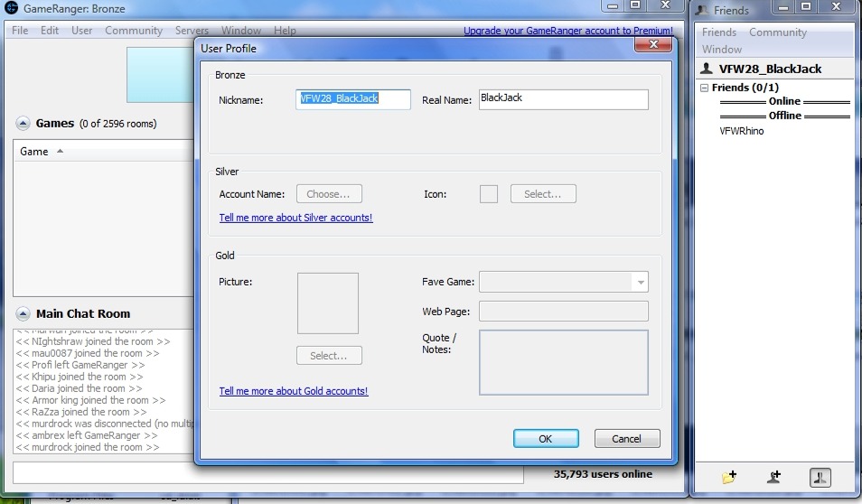862x504 pixels.
Task: Click the Nickname input field
Action: [353, 99]
